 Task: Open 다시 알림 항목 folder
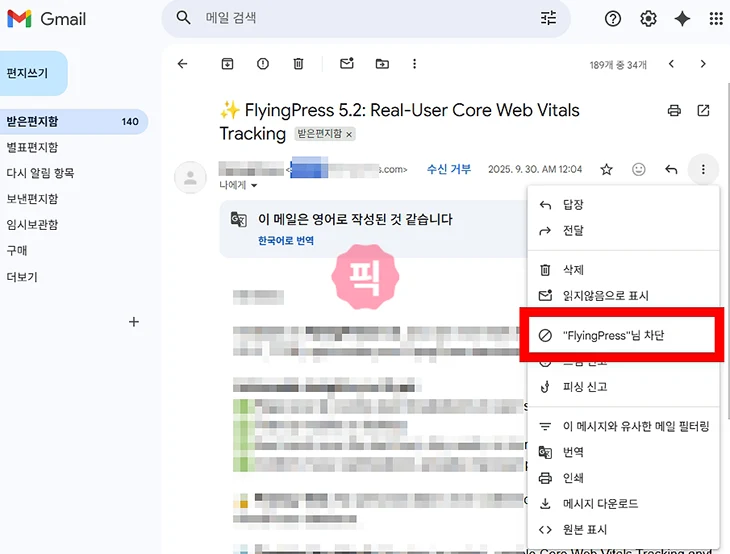[x=40, y=173]
